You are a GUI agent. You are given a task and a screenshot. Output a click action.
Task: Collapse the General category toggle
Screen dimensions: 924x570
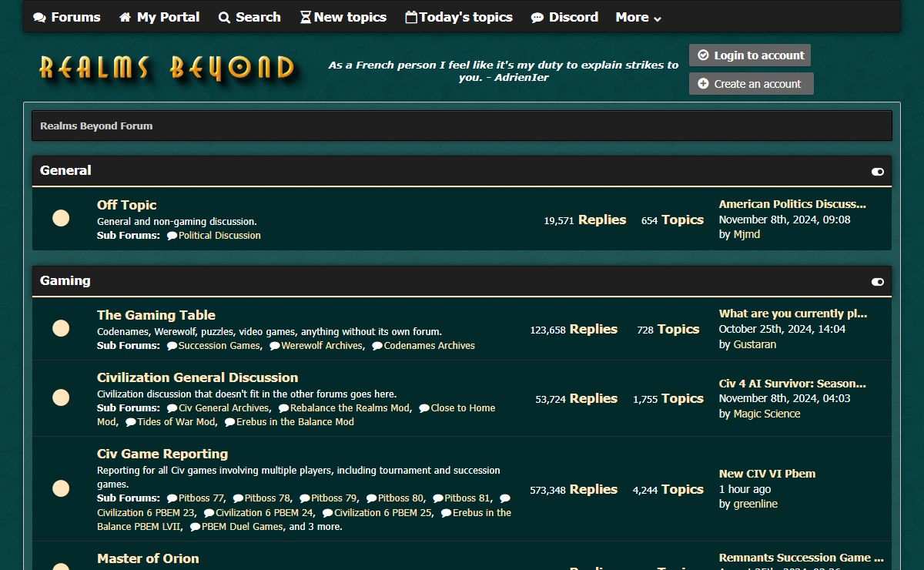click(877, 172)
